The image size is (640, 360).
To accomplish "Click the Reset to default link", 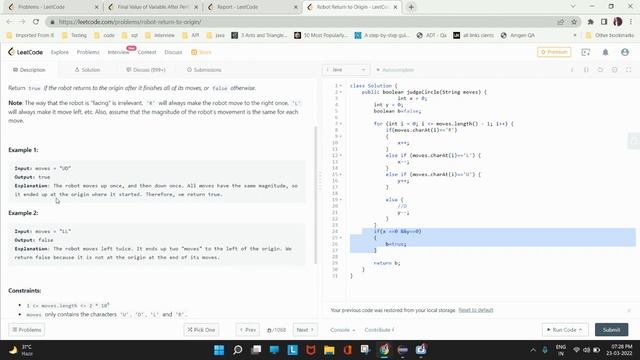I will click(476, 310).
